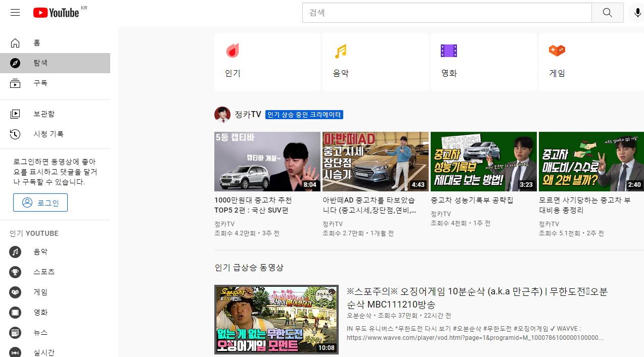Click the YouTube logo
The height and width of the screenshot is (357, 644).
pyautogui.click(x=56, y=13)
